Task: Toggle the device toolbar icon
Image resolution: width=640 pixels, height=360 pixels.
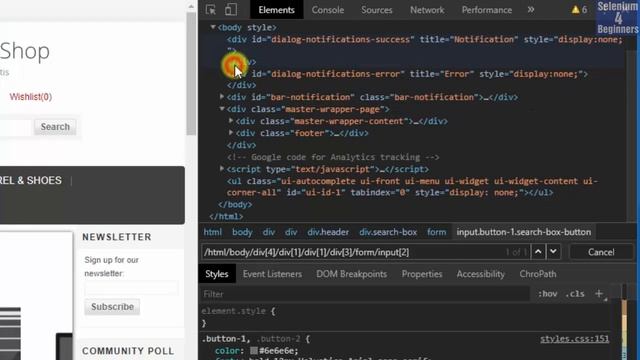Action: pyautogui.click(x=231, y=10)
